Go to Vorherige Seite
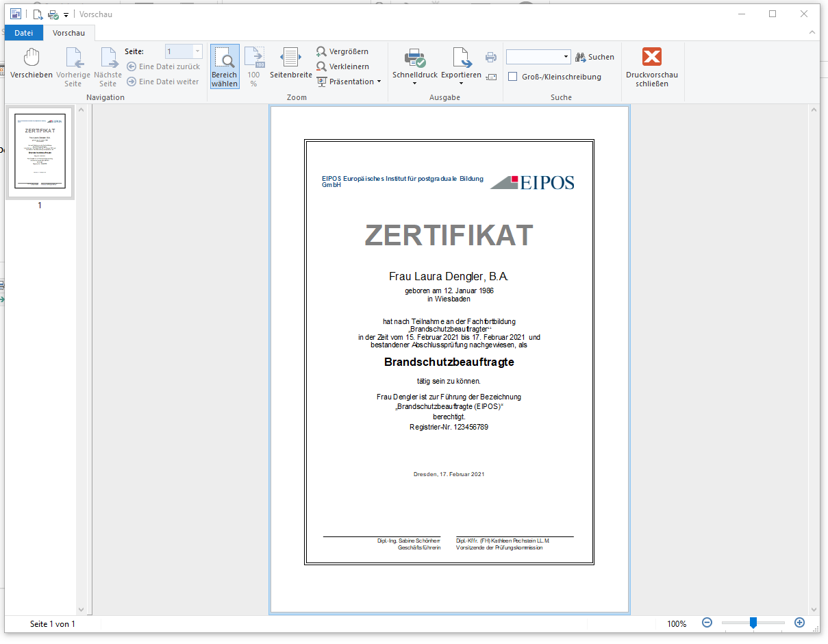This screenshot has height=644, width=828. pyautogui.click(x=73, y=67)
